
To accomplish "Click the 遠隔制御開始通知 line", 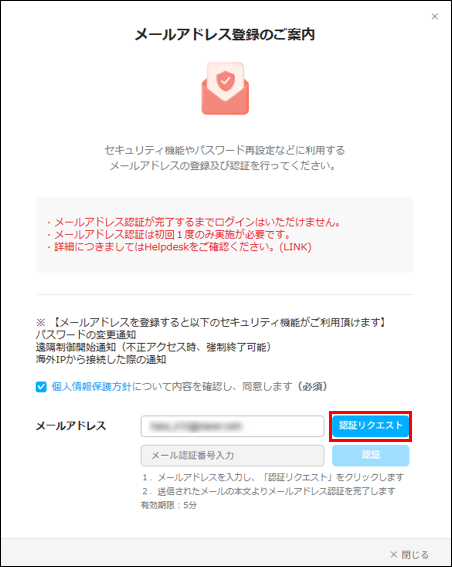I will (x=153, y=347).
